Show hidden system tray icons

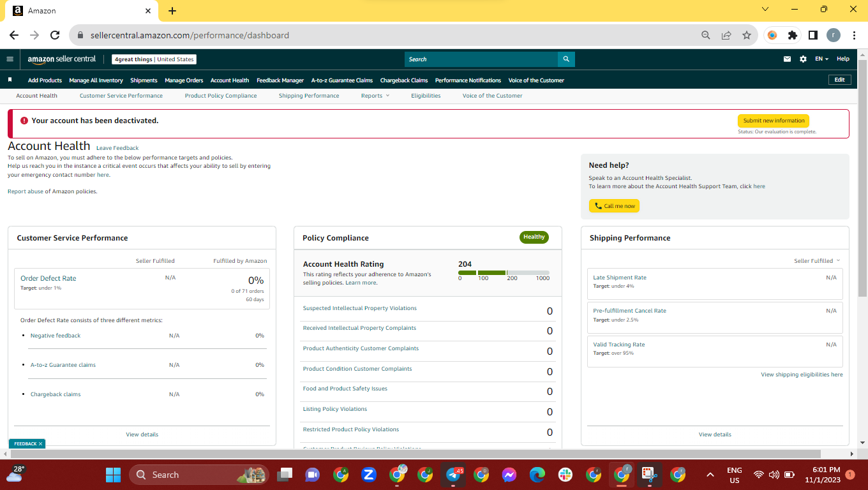pyautogui.click(x=710, y=475)
